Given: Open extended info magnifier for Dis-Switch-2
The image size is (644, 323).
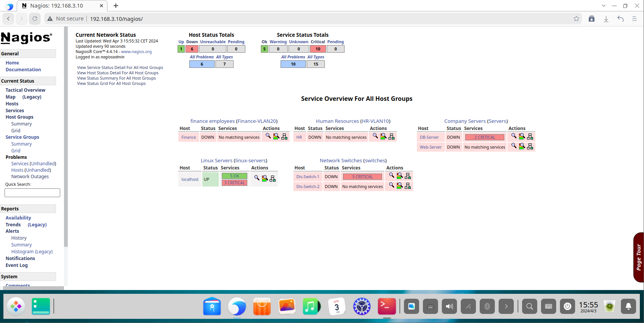Looking at the screenshot, I should 391,185.
